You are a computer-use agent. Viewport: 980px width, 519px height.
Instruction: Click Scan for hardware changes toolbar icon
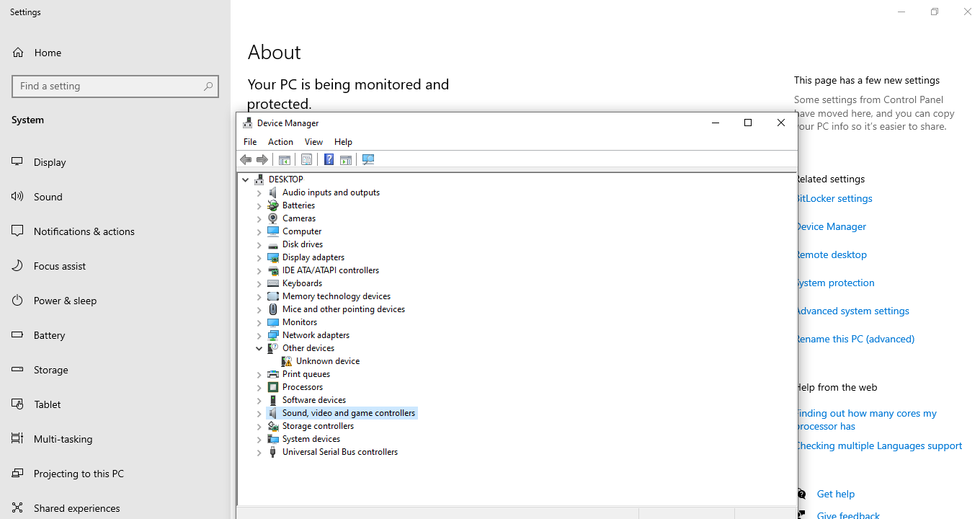click(368, 159)
